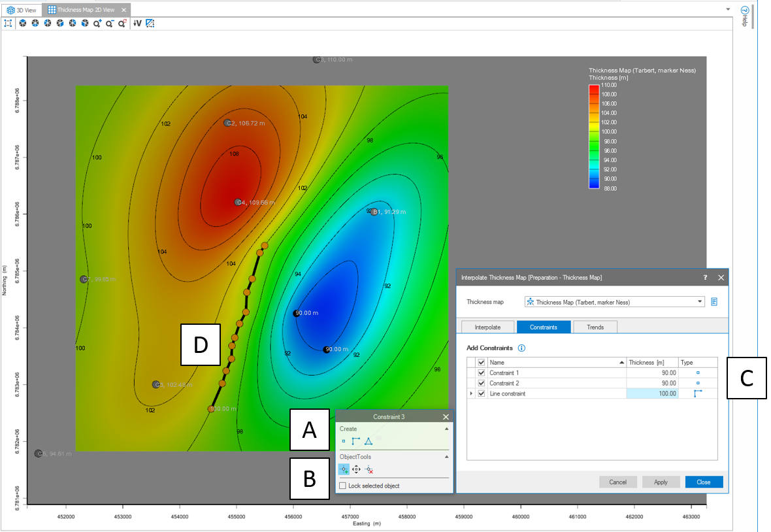The image size is (771, 532).
Task: Switch to the 3D View tab
Action: pos(22,10)
